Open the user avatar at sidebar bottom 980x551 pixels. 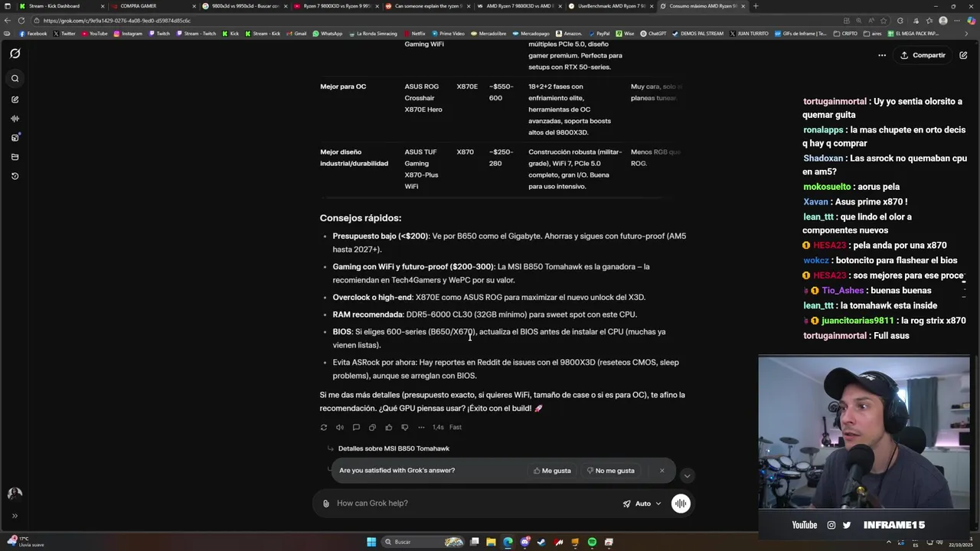tap(15, 494)
